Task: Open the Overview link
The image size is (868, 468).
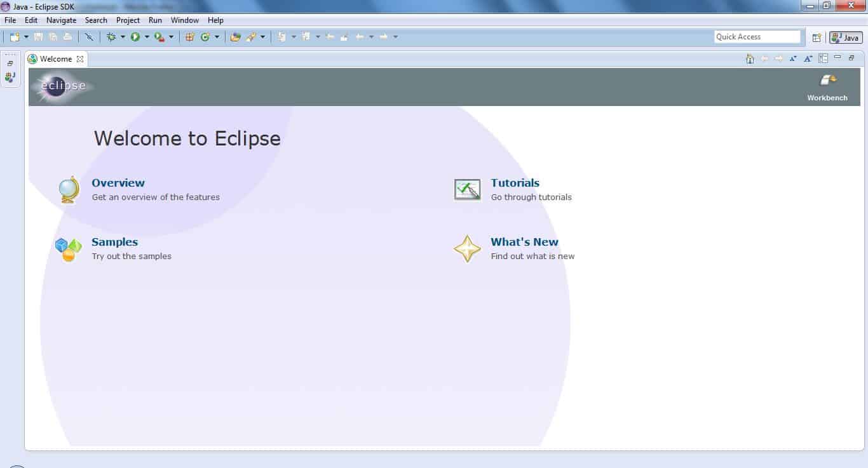Action: [x=118, y=183]
